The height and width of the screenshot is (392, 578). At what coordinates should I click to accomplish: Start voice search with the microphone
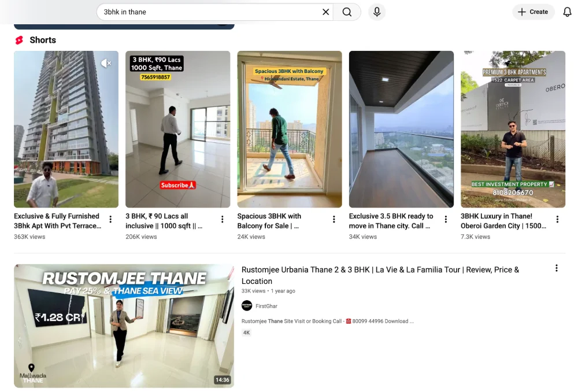pos(377,12)
